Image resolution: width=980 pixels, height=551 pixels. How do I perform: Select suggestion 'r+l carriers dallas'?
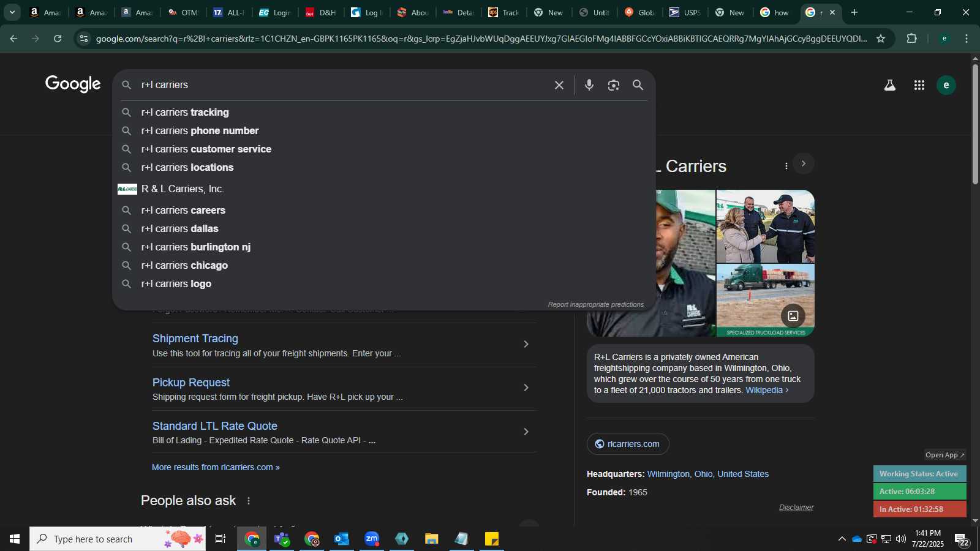[x=384, y=228]
